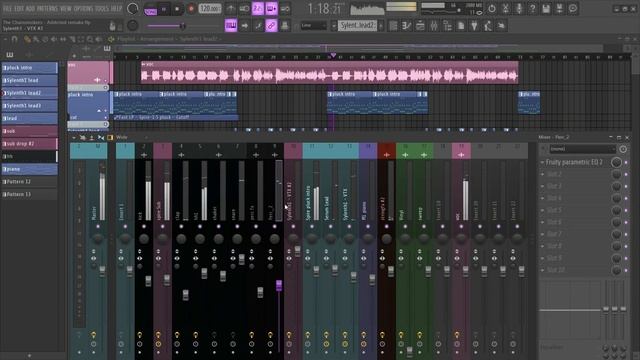
Task: Expand the Slot 5 arrow
Action: coord(542,210)
